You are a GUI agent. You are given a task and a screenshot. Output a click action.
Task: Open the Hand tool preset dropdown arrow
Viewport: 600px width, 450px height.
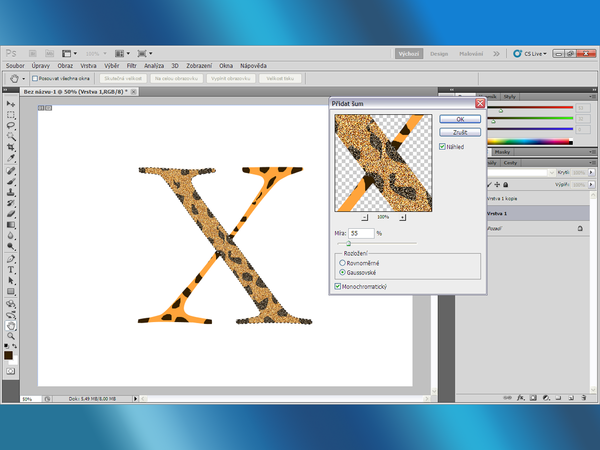[x=24, y=77]
